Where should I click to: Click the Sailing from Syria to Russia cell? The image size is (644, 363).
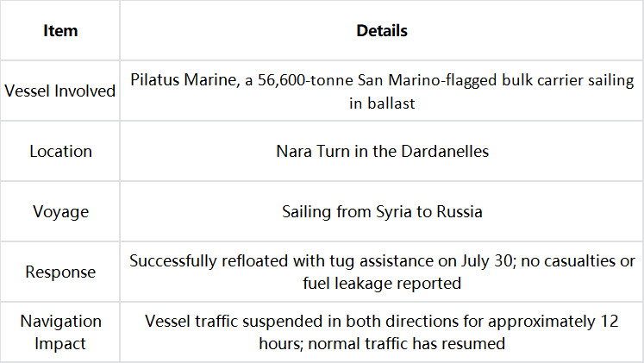click(382, 211)
